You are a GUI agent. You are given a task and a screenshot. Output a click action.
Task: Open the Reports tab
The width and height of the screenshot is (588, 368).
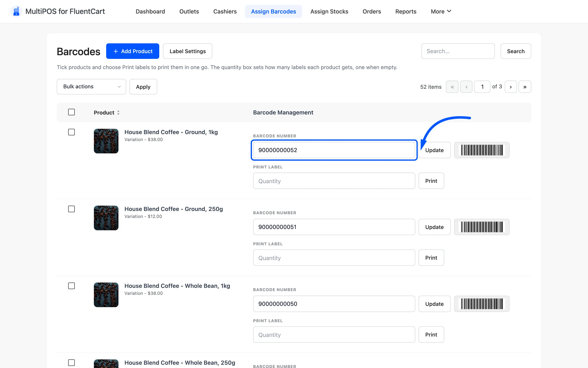tap(406, 11)
